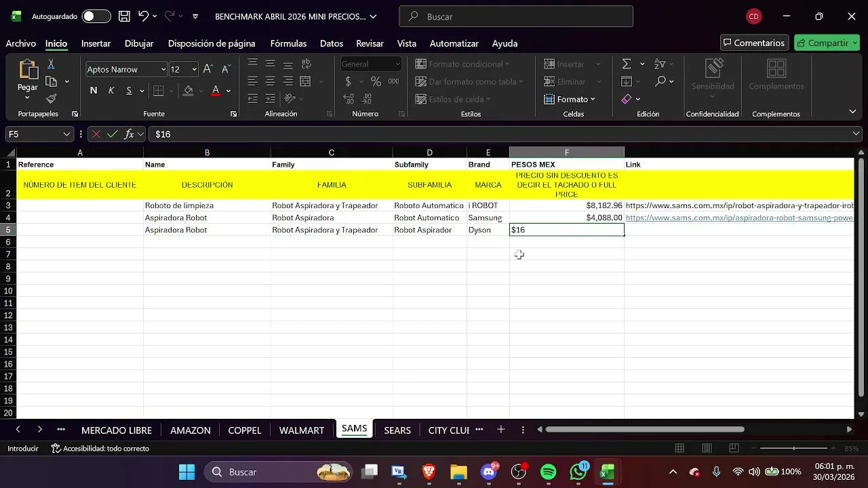Open the MERCADO LIBRE sheet tab

[117, 430]
